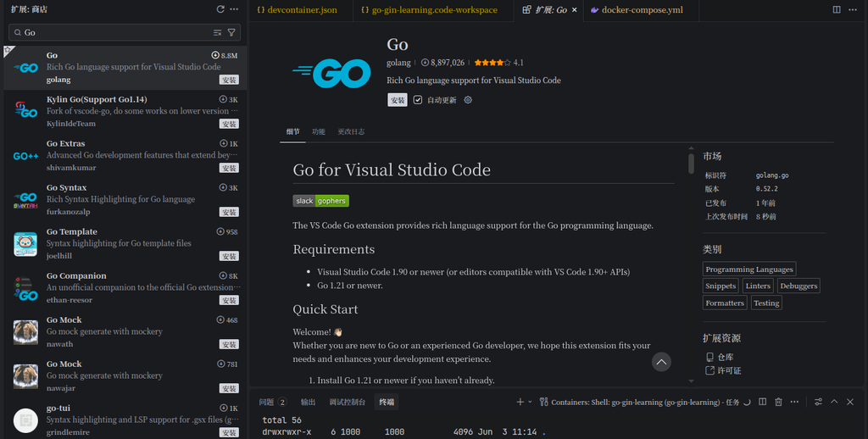Switch to the 调试控制台 debug console tab
868x439 pixels.
pyautogui.click(x=347, y=402)
